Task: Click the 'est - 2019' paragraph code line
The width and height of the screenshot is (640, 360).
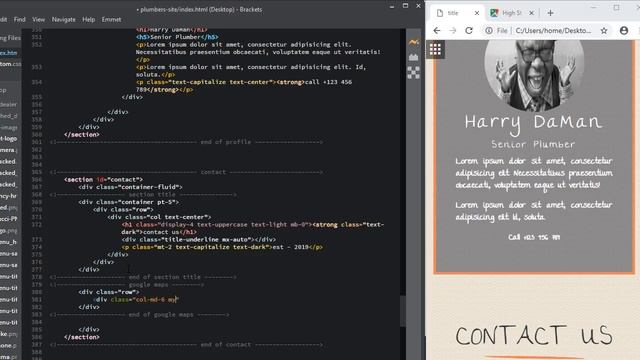Action: point(222,247)
